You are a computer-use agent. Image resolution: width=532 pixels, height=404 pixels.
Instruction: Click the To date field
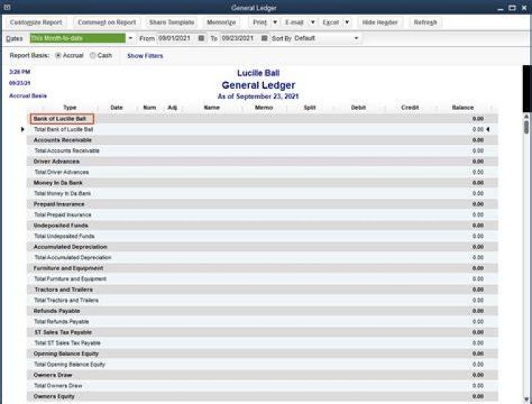pyautogui.click(x=240, y=38)
